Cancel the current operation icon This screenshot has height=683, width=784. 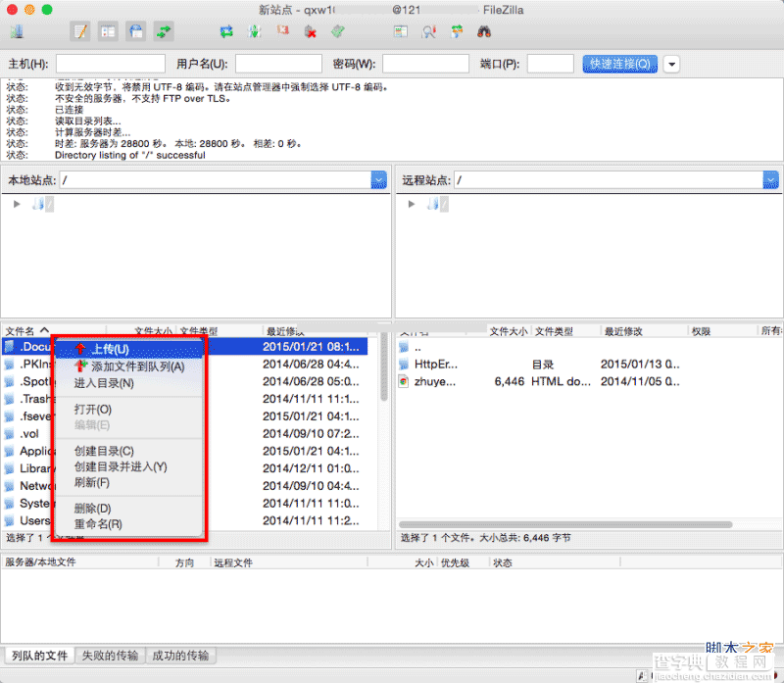283,31
